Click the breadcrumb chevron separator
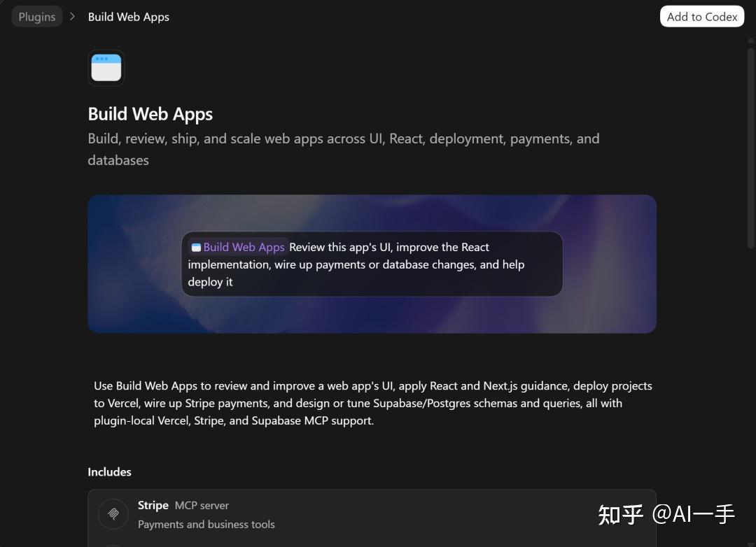The image size is (756, 547). [72, 16]
